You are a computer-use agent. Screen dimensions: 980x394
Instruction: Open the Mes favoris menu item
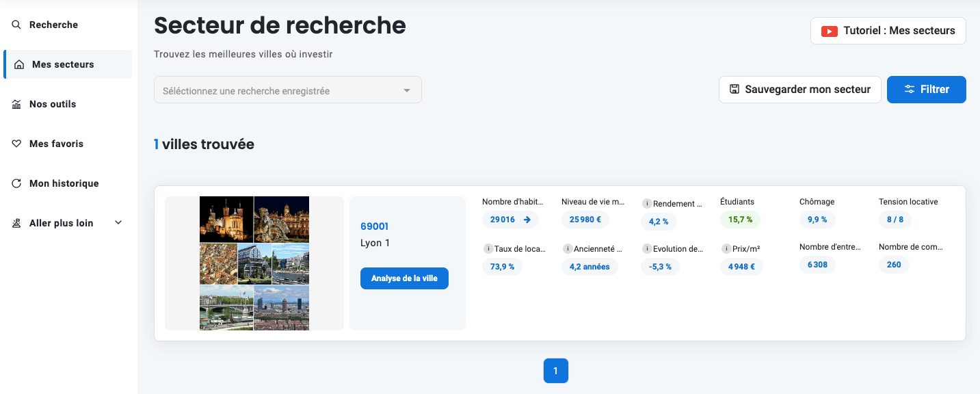click(56, 144)
